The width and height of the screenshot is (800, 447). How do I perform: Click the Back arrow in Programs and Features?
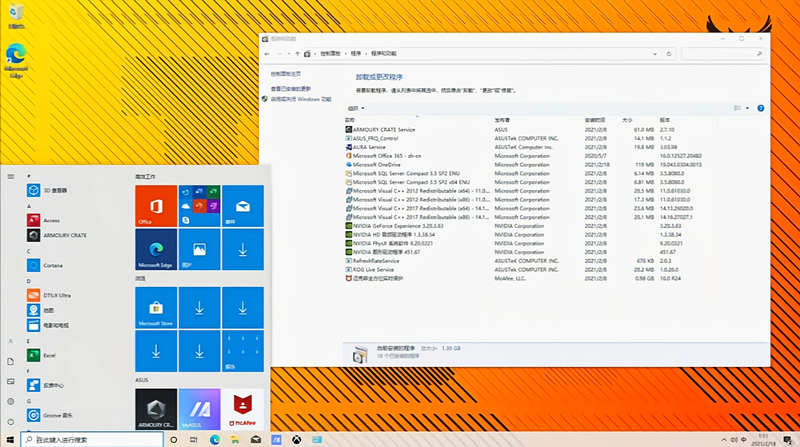click(267, 54)
